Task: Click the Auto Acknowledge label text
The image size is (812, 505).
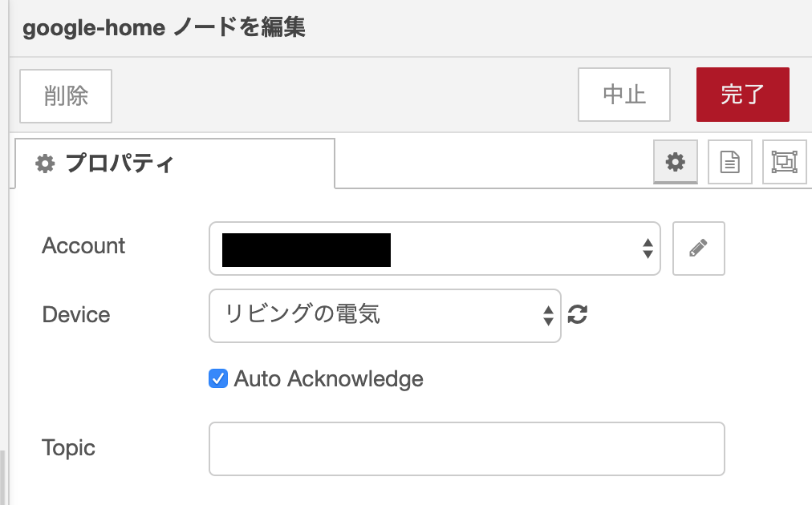Action: [x=328, y=378]
